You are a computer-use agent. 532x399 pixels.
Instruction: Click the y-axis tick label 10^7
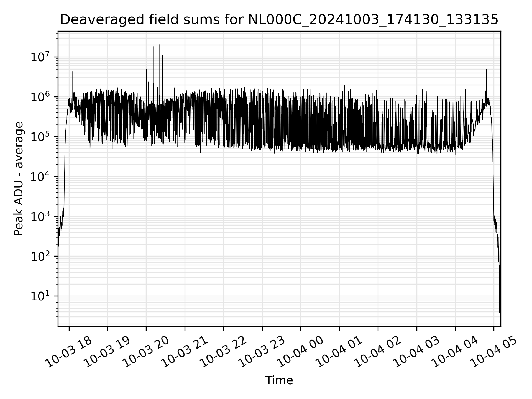pyautogui.click(x=40, y=57)
